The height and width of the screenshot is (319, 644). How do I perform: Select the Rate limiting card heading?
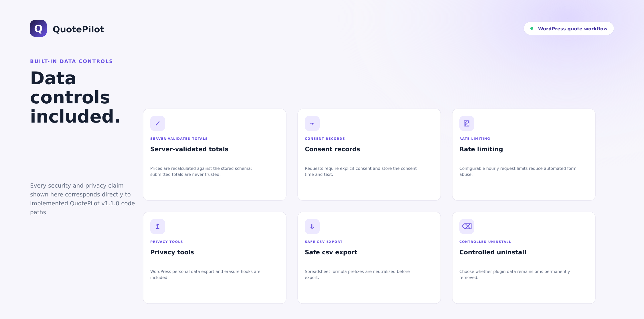(481, 149)
